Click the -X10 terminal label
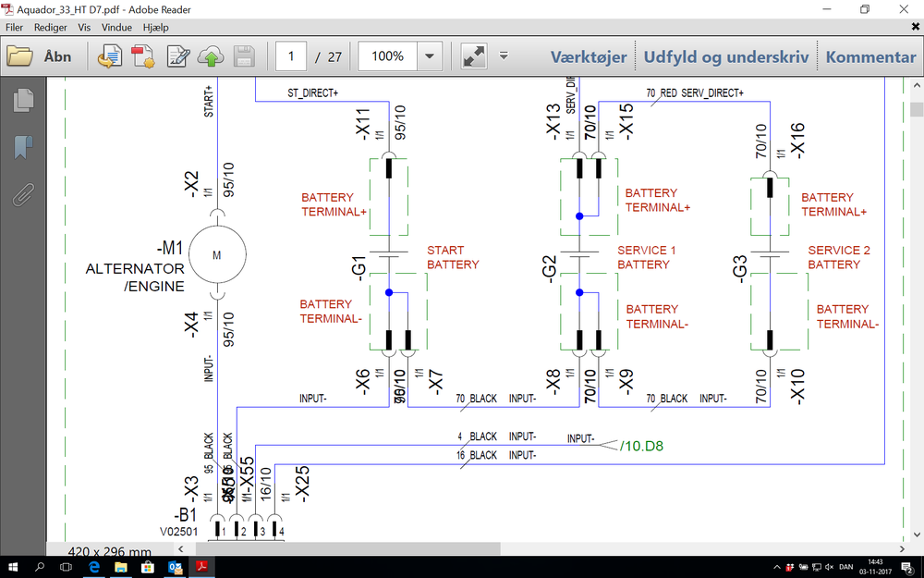Image resolution: width=924 pixels, height=578 pixels. pyautogui.click(x=796, y=387)
